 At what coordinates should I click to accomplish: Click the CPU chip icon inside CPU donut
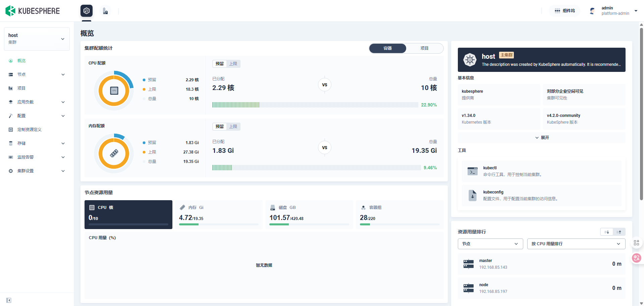point(114,90)
